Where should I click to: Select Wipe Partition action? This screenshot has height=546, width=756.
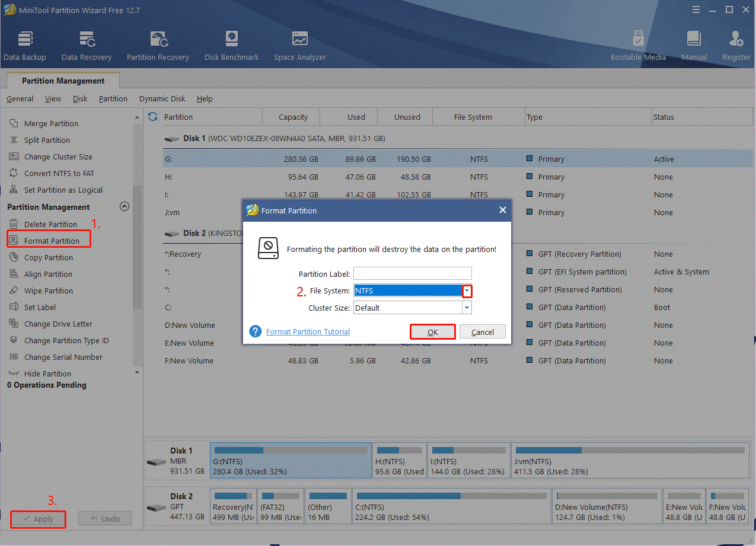(x=49, y=290)
